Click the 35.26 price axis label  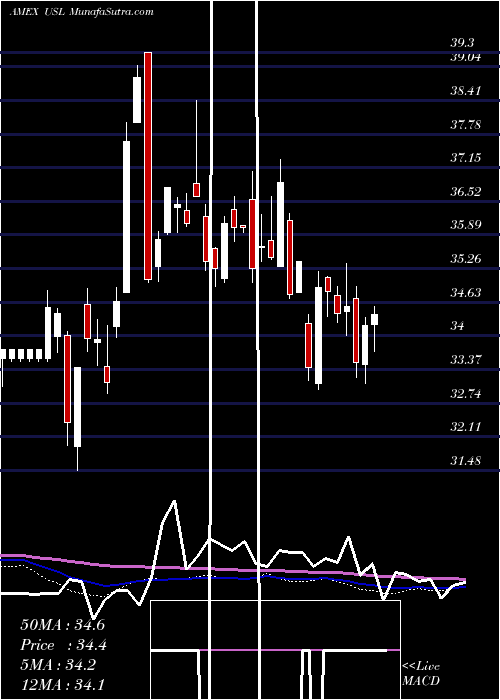(x=466, y=258)
